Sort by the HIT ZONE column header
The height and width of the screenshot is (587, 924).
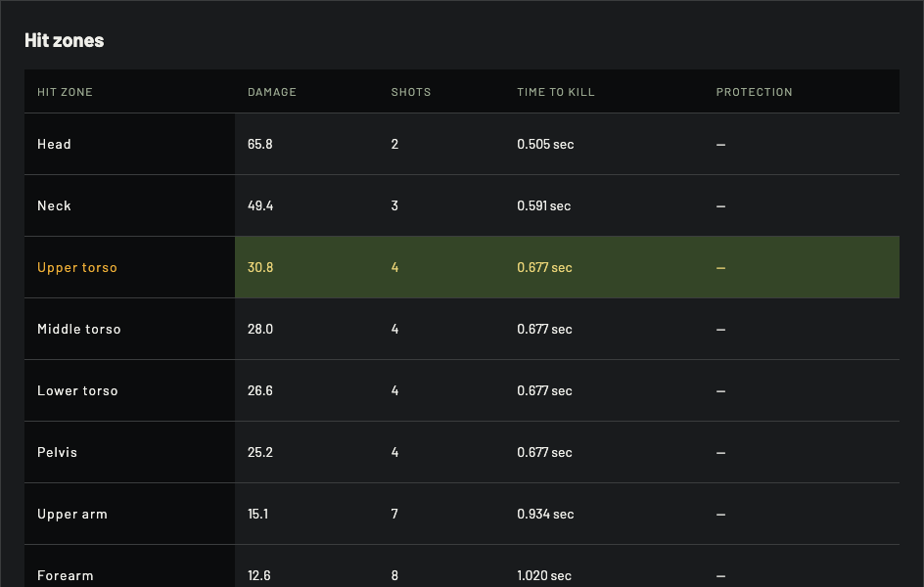65,92
